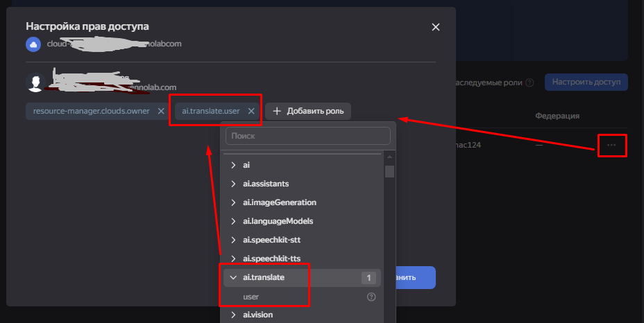Image resolution: width=644 pixels, height=323 pixels.
Task: Click the role list scrollbar thumb
Action: 390,171
